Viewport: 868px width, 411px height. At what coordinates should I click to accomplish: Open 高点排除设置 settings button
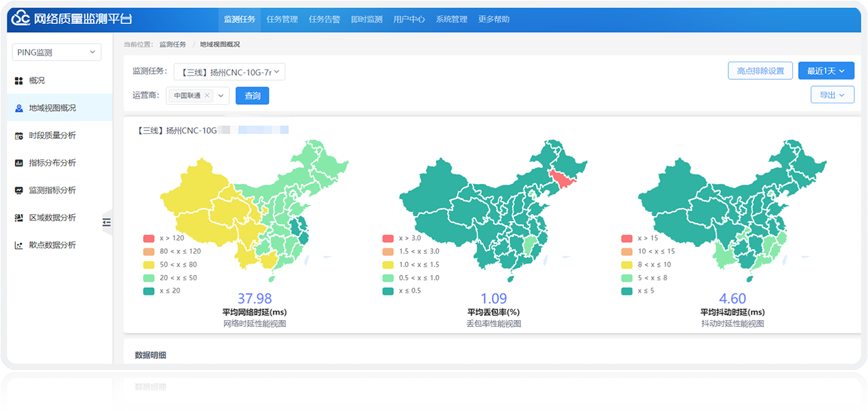click(x=760, y=70)
